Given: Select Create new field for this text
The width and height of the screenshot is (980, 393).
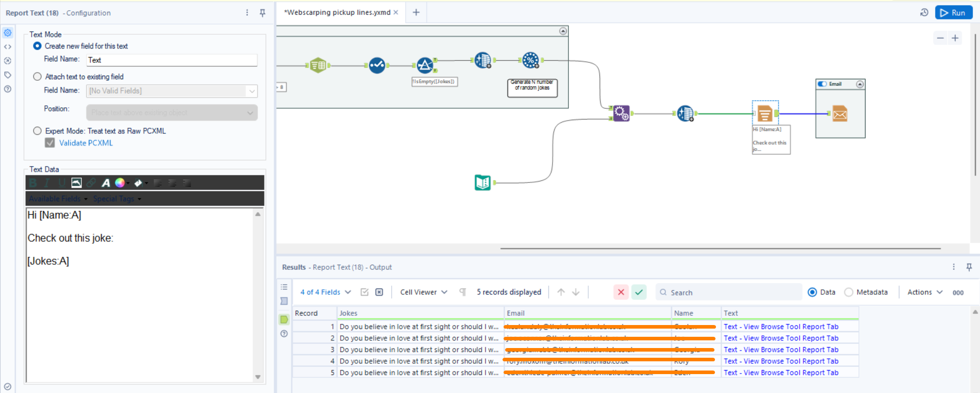Looking at the screenshot, I should (x=37, y=46).
